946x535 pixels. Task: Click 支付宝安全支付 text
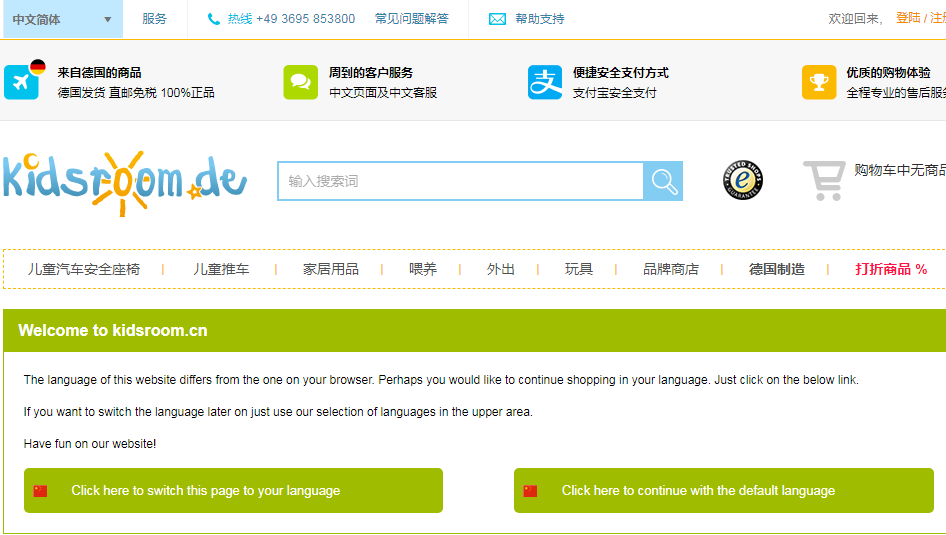point(615,92)
